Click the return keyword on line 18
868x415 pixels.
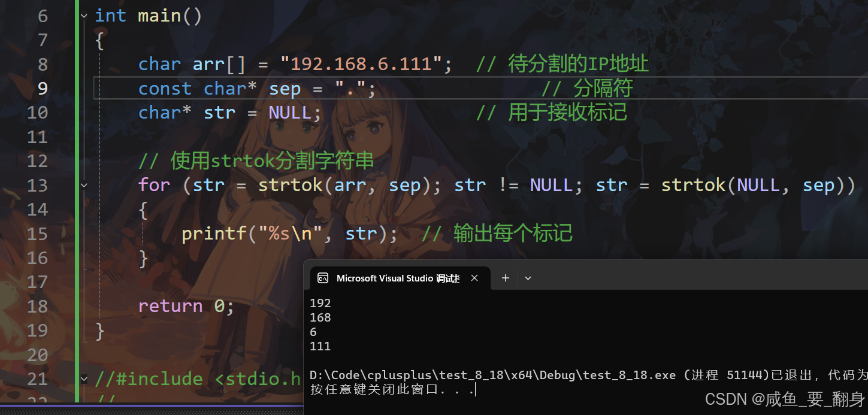click(x=171, y=306)
